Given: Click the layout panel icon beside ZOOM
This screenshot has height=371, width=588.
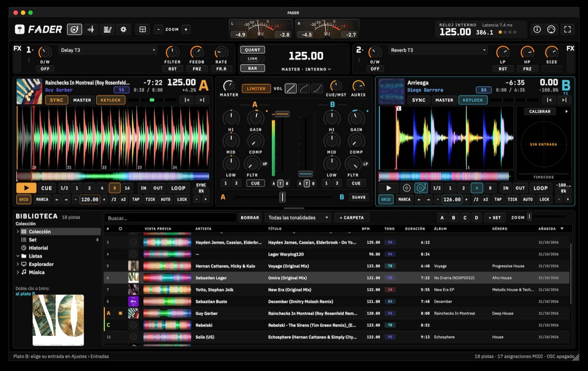Looking at the screenshot, I should [x=143, y=29].
